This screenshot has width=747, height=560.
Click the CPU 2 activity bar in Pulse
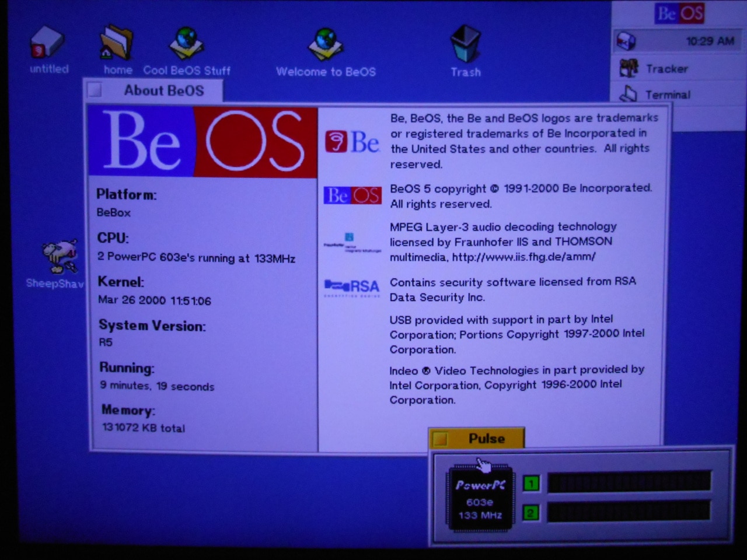[629, 511]
